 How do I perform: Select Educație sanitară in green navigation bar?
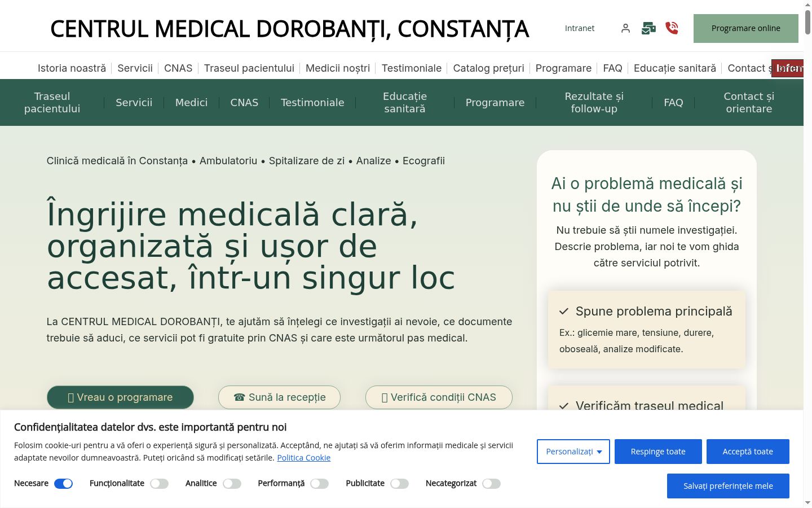(405, 102)
